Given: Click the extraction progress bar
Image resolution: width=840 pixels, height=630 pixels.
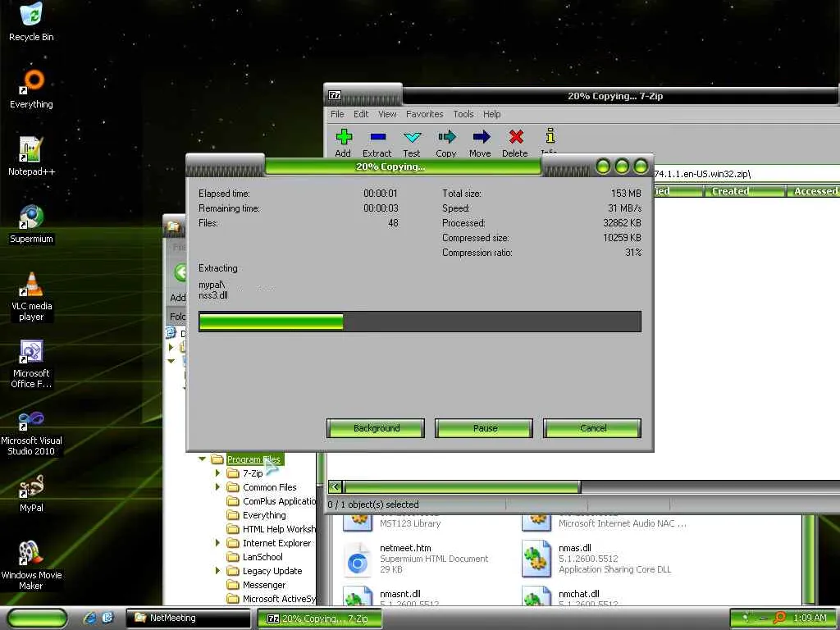Looking at the screenshot, I should tap(419, 322).
